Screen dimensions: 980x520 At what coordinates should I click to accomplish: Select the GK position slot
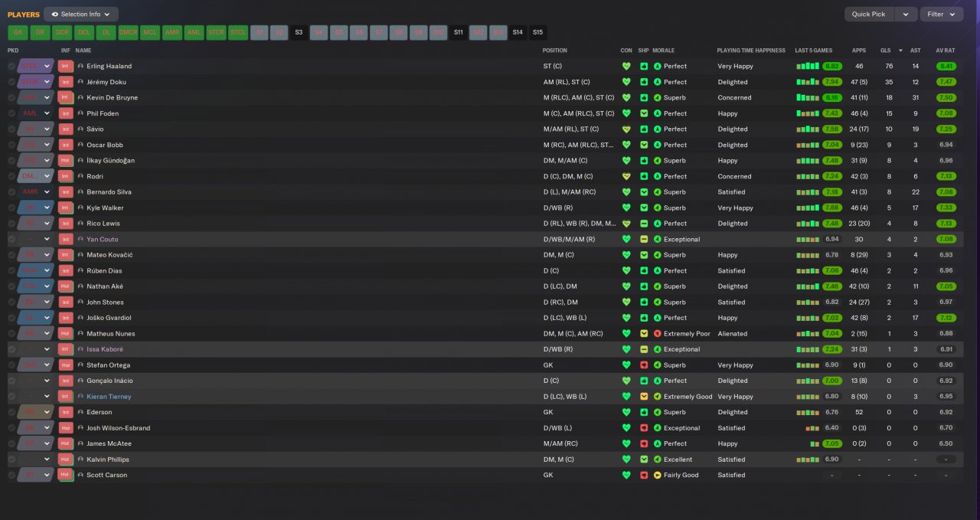point(18,32)
